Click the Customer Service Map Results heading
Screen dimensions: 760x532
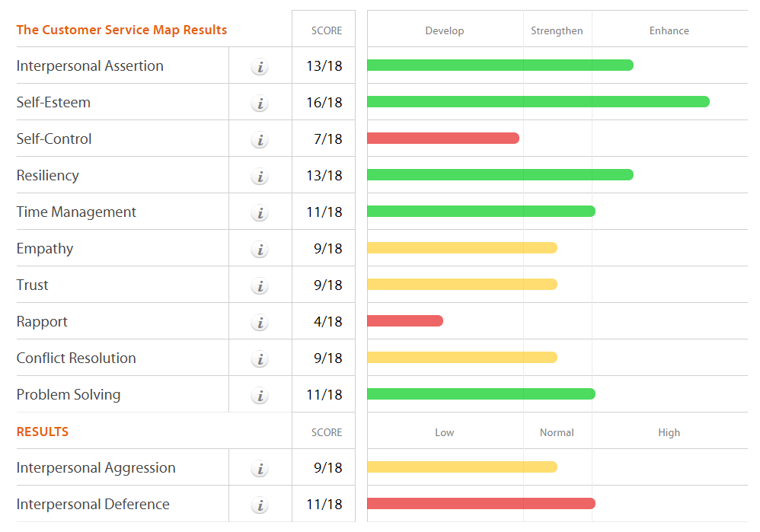(122, 30)
